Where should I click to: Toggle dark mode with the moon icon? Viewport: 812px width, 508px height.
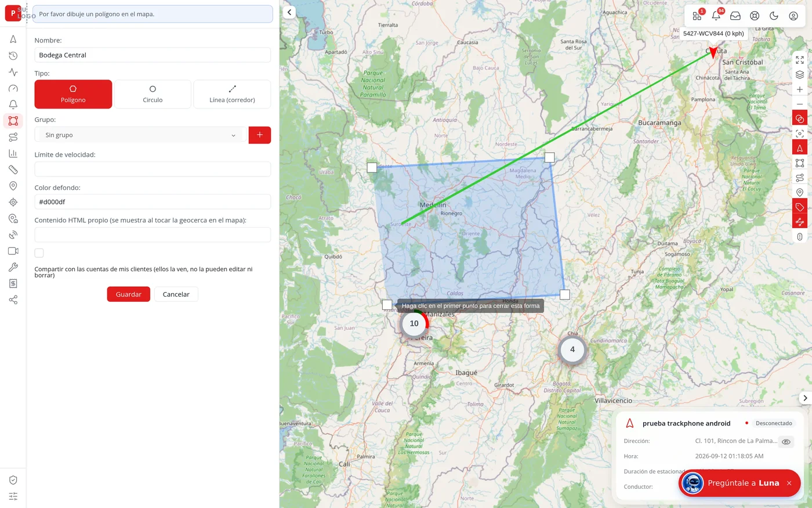coord(774,16)
